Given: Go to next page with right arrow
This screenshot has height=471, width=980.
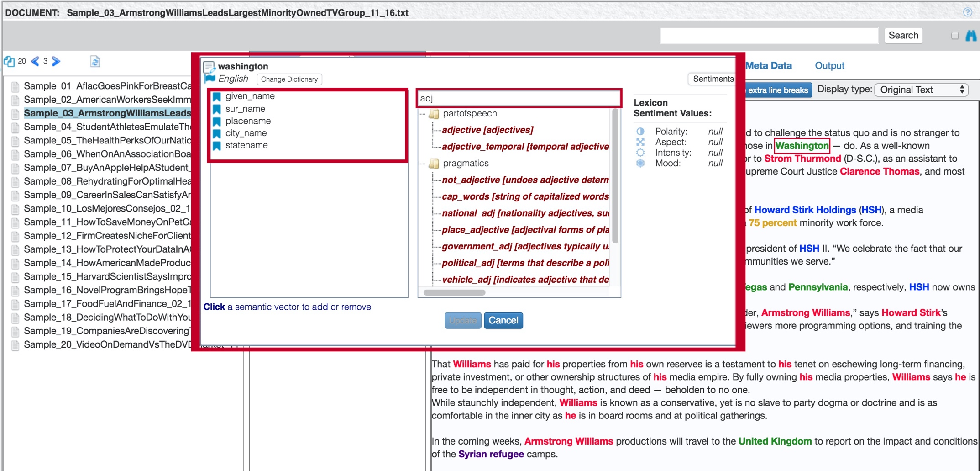Looking at the screenshot, I should pyautogui.click(x=56, y=61).
